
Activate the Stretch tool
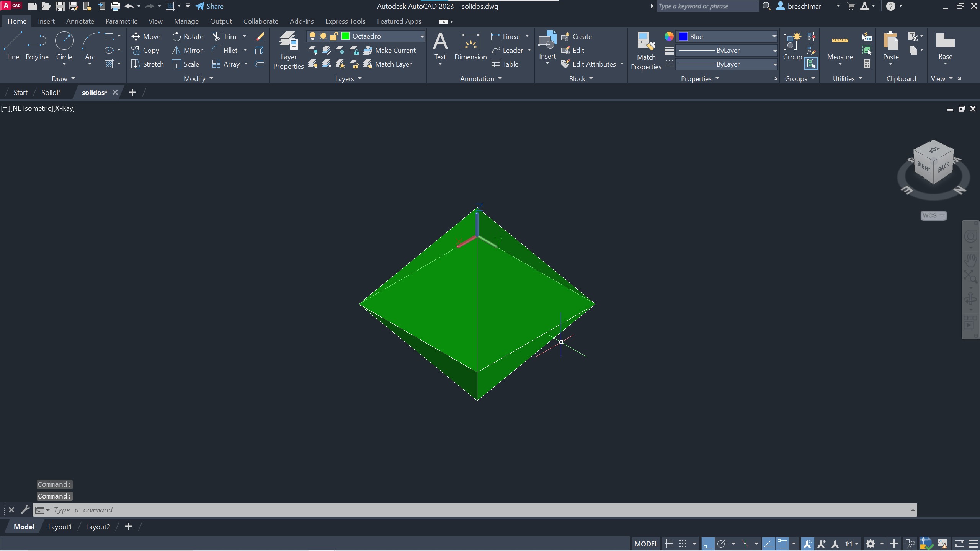(x=147, y=64)
